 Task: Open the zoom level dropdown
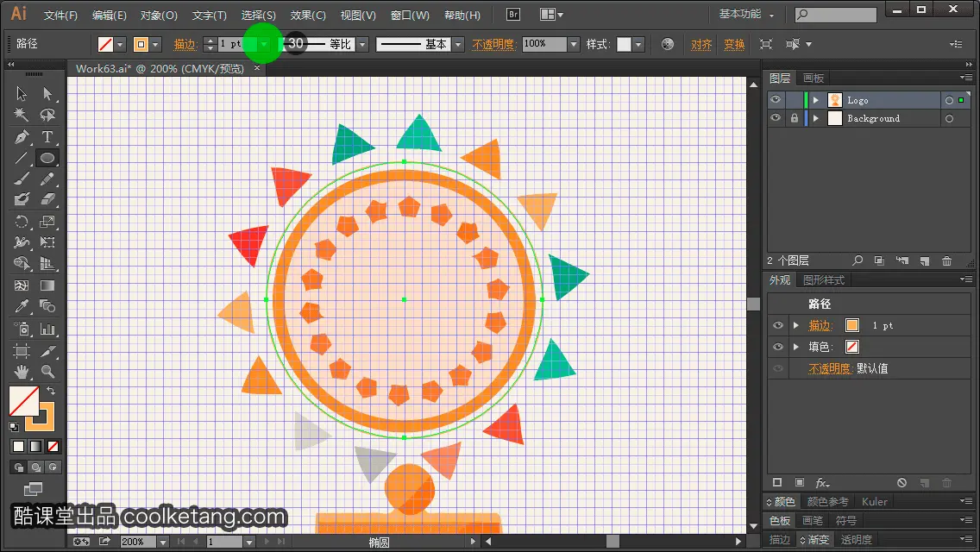[163, 542]
